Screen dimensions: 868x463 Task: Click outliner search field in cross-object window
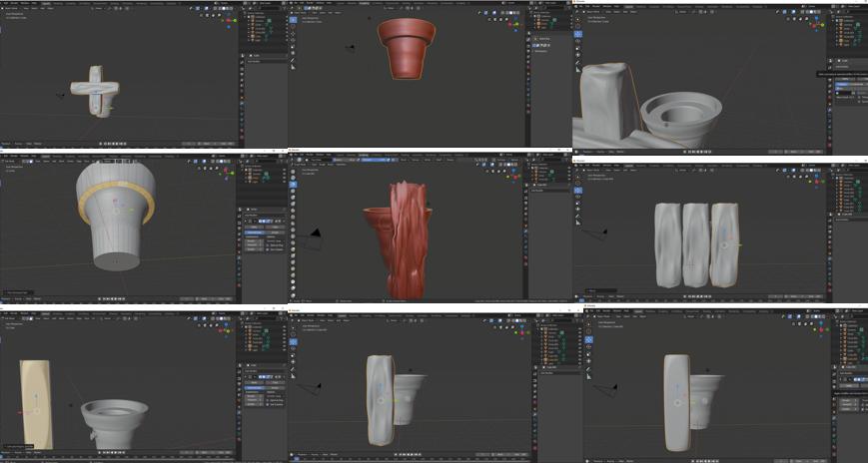pos(266,8)
